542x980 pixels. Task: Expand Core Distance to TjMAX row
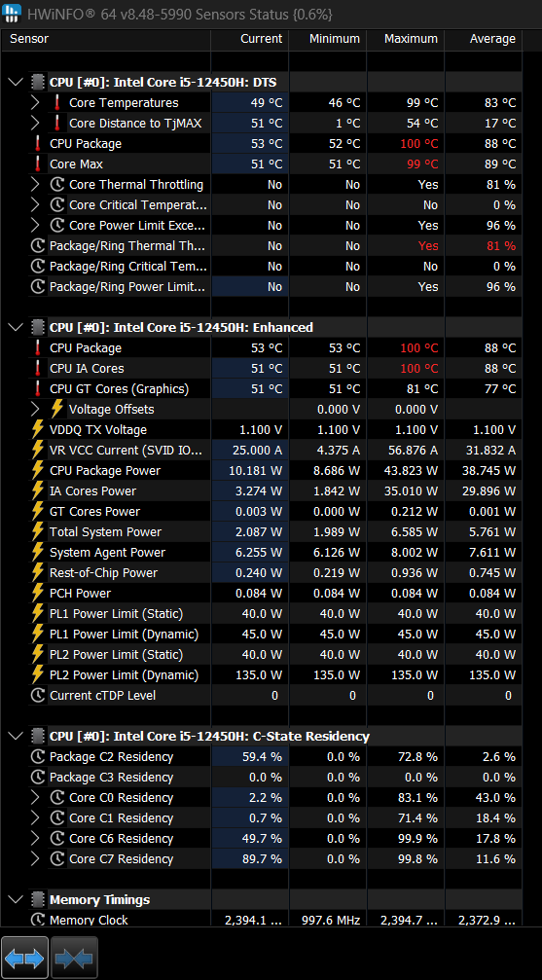pyautogui.click(x=35, y=124)
